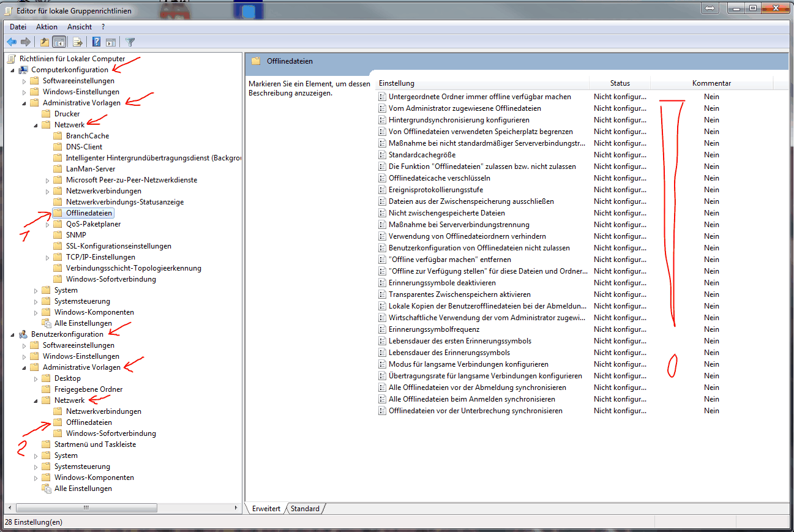794x532 pixels.
Task: Click the tree pane scroll-right arrow
Action: (237, 508)
